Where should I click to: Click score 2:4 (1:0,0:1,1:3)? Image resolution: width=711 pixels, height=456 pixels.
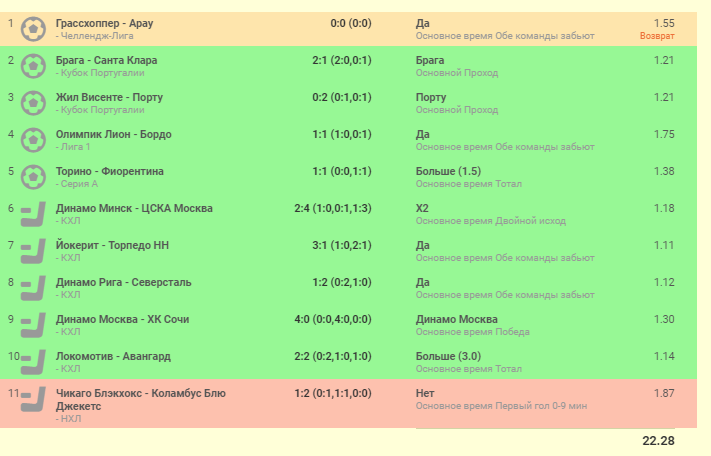tap(333, 208)
